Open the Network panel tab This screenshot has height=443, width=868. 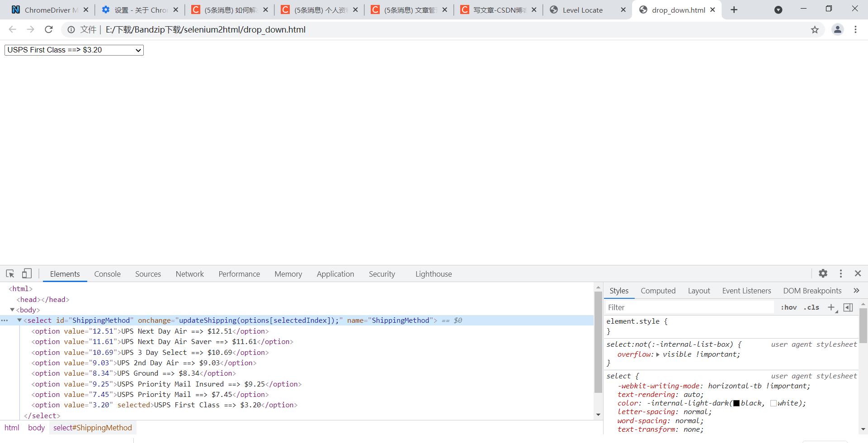(189, 274)
